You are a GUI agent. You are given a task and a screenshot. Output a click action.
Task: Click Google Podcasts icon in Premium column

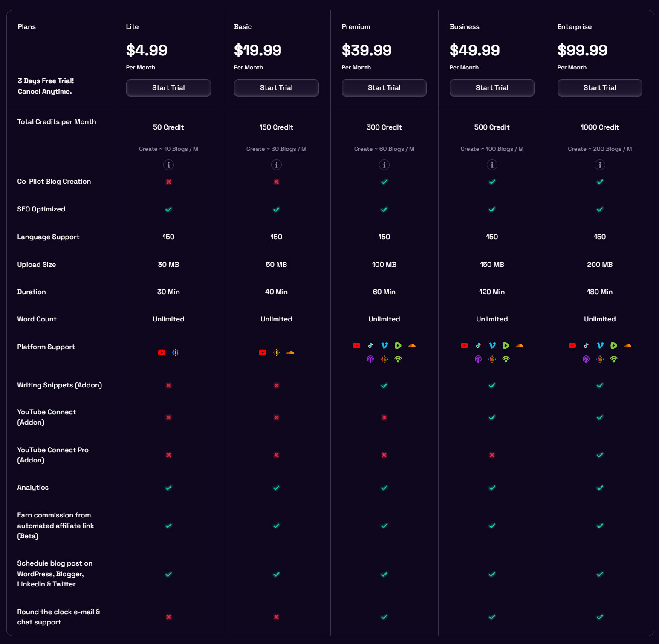[x=384, y=359]
